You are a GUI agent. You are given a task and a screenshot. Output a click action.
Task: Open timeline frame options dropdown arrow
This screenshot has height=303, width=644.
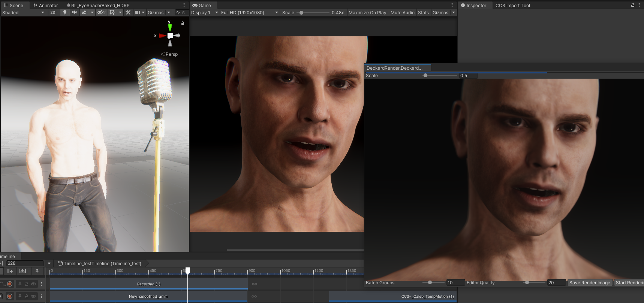click(49, 263)
